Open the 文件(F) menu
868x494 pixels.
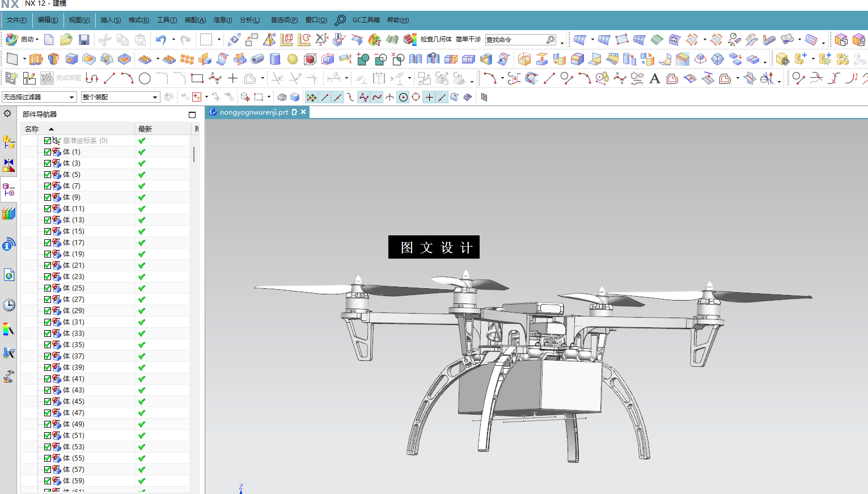[x=17, y=20]
